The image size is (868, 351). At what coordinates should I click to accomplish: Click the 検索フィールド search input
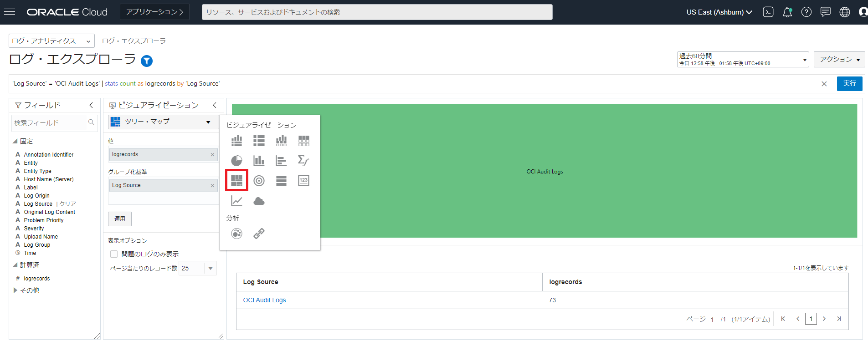(x=49, y=122)
